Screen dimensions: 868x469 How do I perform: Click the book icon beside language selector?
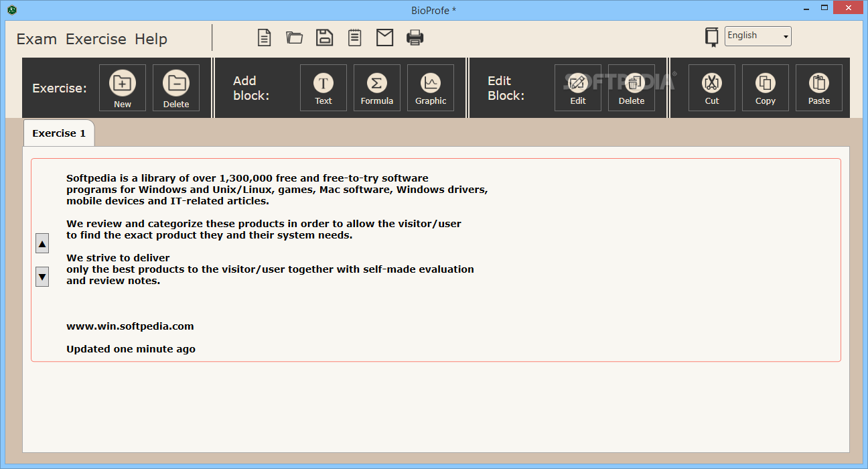pos(712,37)
